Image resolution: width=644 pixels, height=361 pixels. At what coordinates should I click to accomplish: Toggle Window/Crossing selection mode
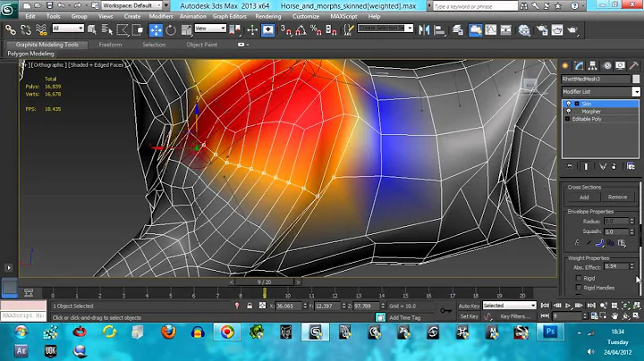[138, 29]
